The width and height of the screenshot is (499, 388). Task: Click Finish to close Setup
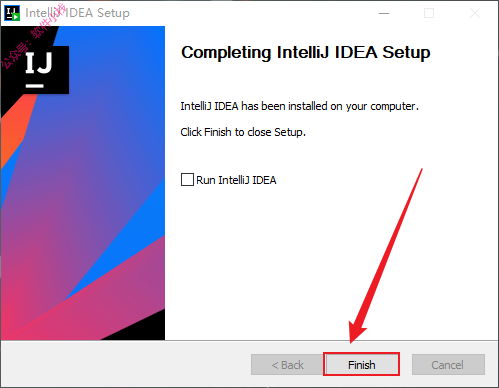coord(361,364)
